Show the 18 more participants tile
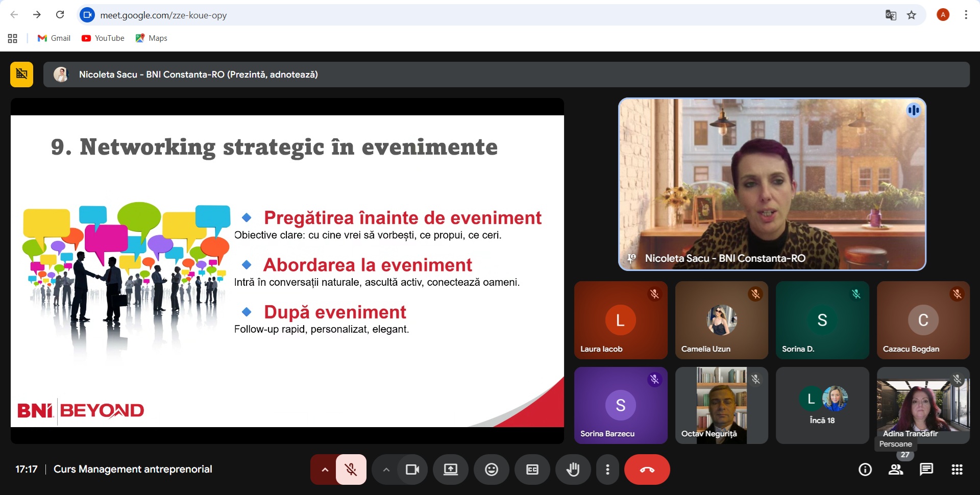 822,406
